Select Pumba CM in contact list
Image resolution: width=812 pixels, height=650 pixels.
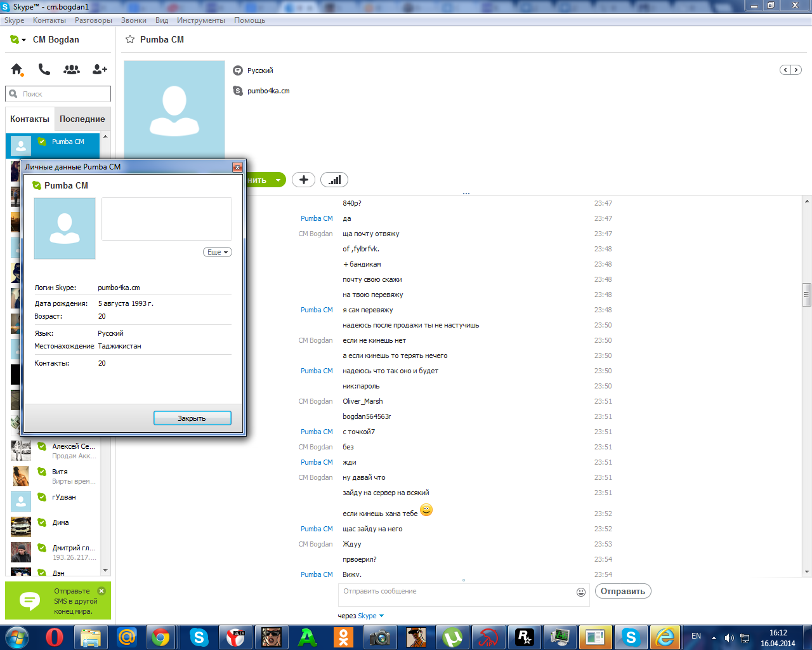click(x=53, y=145)
